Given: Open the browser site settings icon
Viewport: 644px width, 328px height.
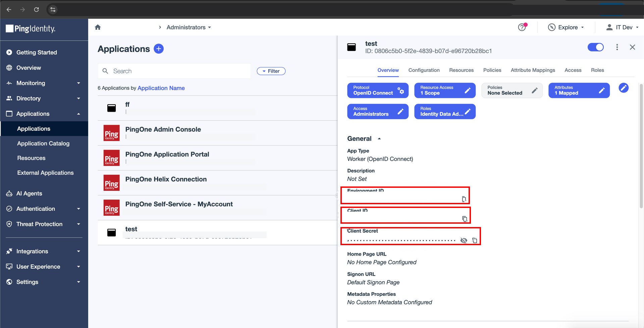Looking at the screenshot, I should [x=53, y=9].
